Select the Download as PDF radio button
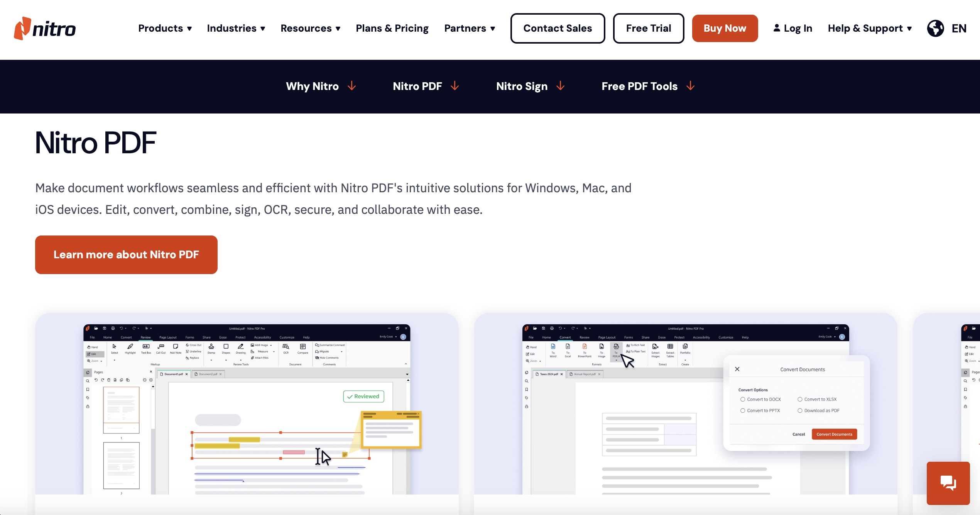 [800, 410]
